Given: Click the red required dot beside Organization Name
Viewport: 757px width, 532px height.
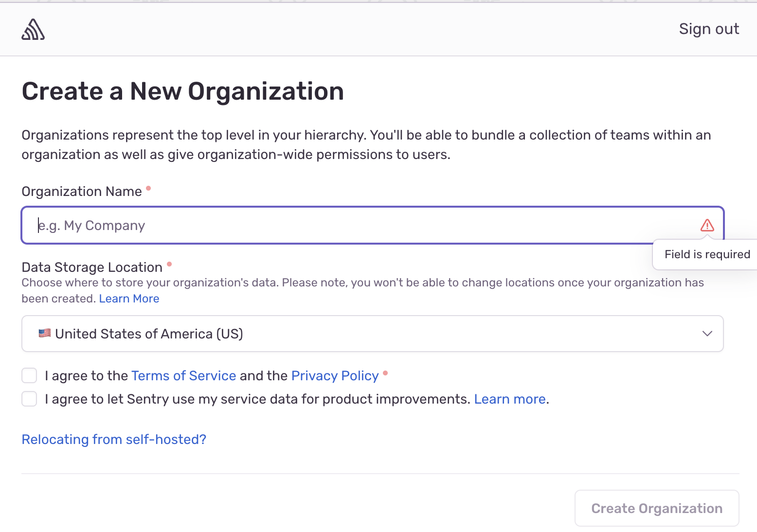Looking at the screenshot, I should click(x=148, y=188).
